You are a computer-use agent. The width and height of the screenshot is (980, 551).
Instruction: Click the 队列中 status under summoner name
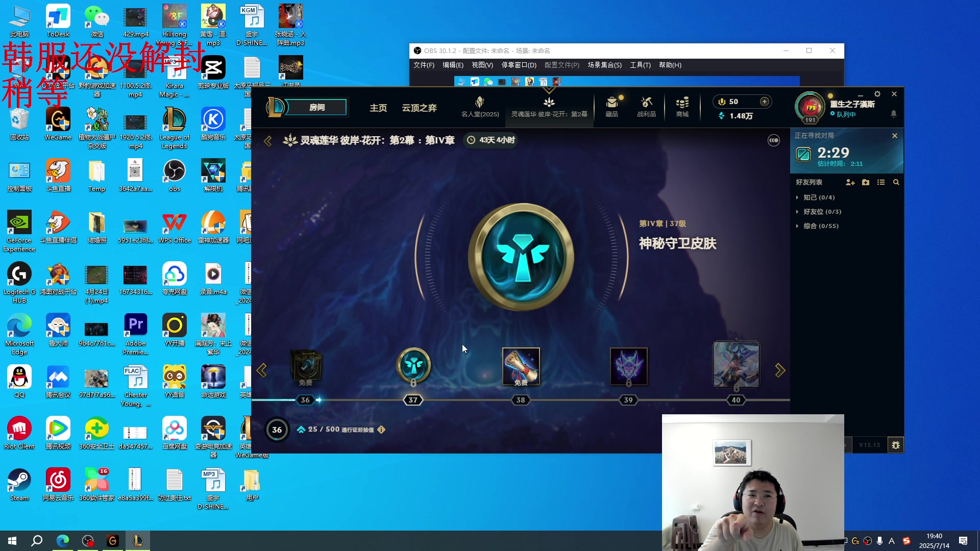point(843,114)
